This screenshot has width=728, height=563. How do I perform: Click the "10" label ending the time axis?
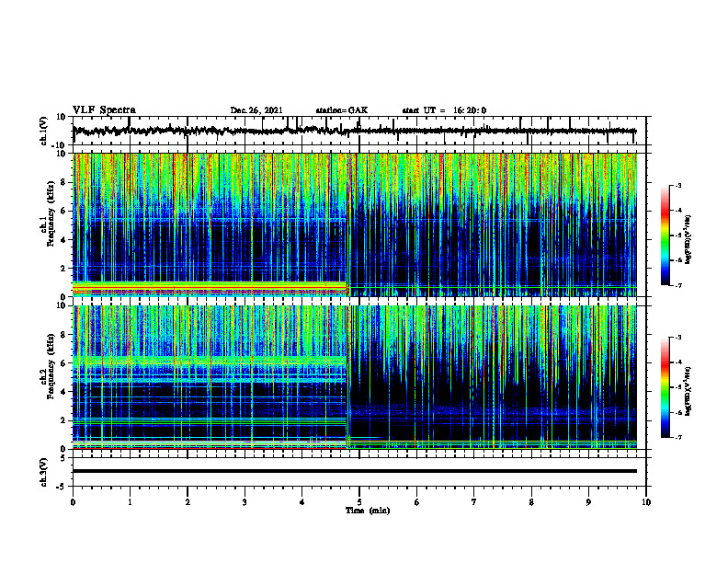pos(646,502)
